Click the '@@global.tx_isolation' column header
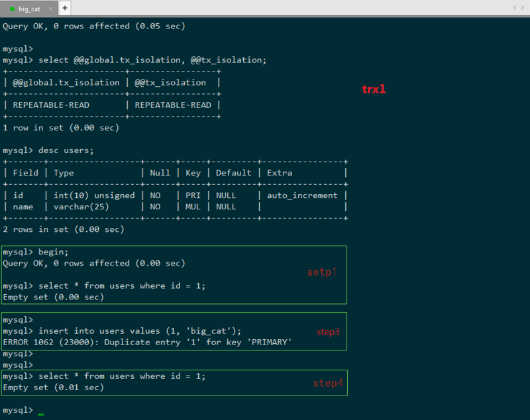Image resolution: width=530 pixels, height=420 pixels. (66, 83)
